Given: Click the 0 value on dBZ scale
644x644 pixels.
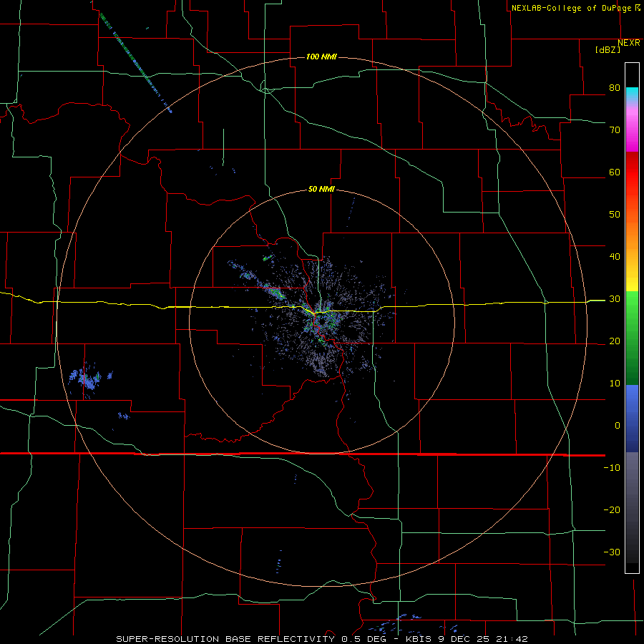Looking at the screenshot, I should (618, 426).
